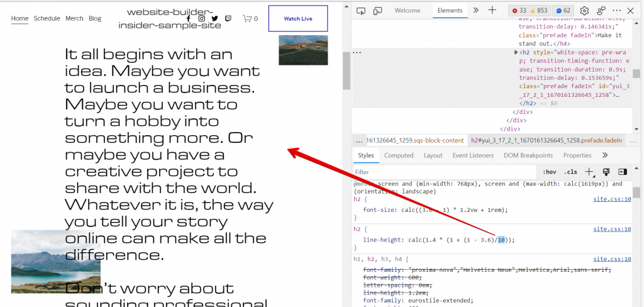Screen dimensions: 644x307
Task: Open the Event Listeners tab
Action: (473, 155)
